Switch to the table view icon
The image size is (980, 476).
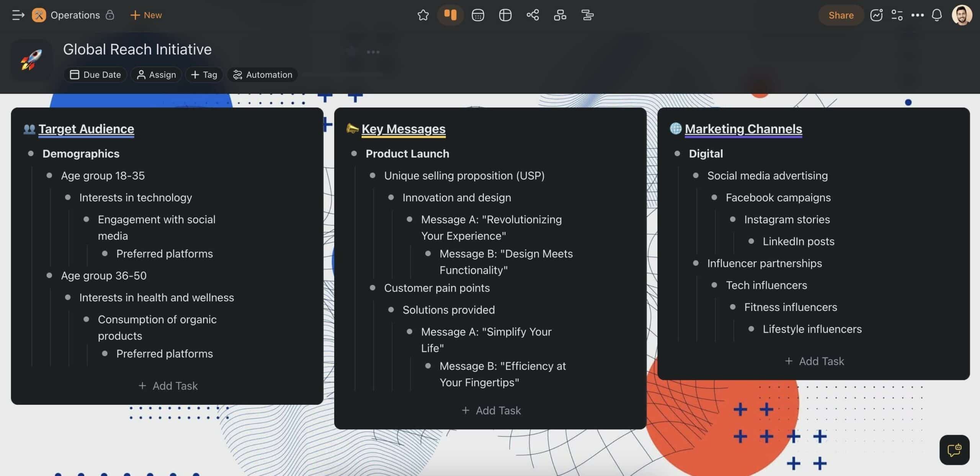505,15
